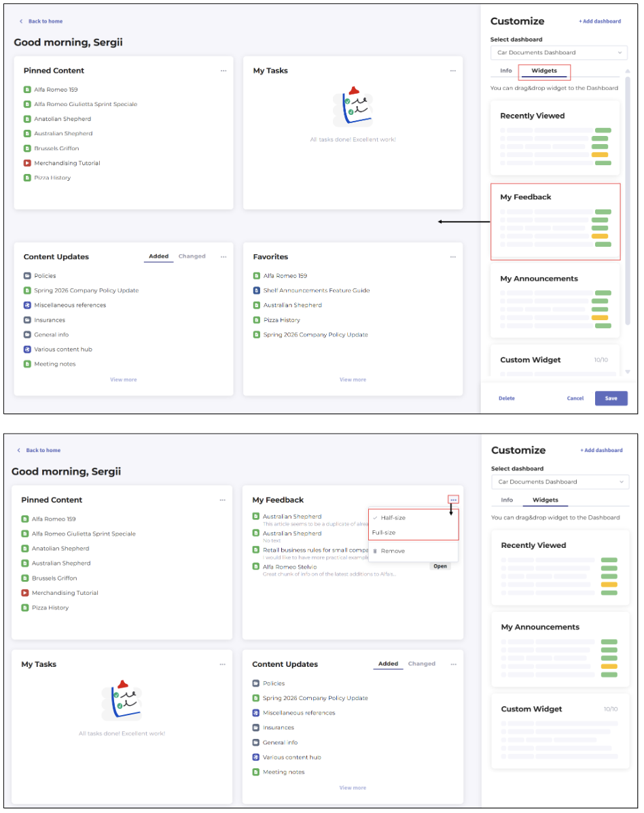Click back chevron icon in lower screenshot
This screenshot has width=644, height=813.
click(x=18, y=450)
